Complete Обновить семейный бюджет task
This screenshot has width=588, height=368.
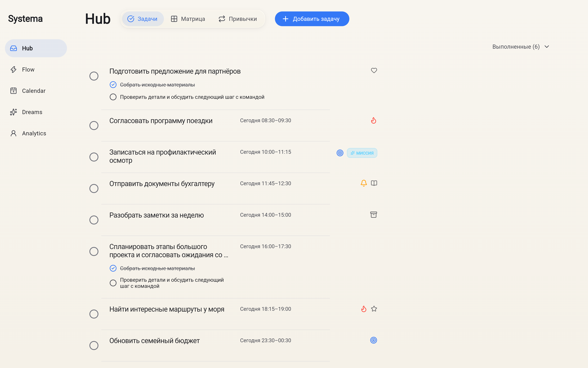pos(94,346)
